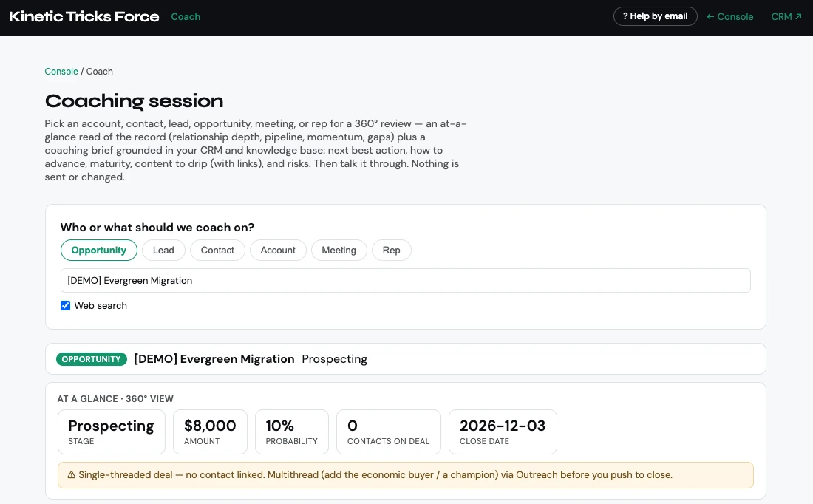Click "Who or what should we coach on?"

pyautogui.click(x=157, y=227)
